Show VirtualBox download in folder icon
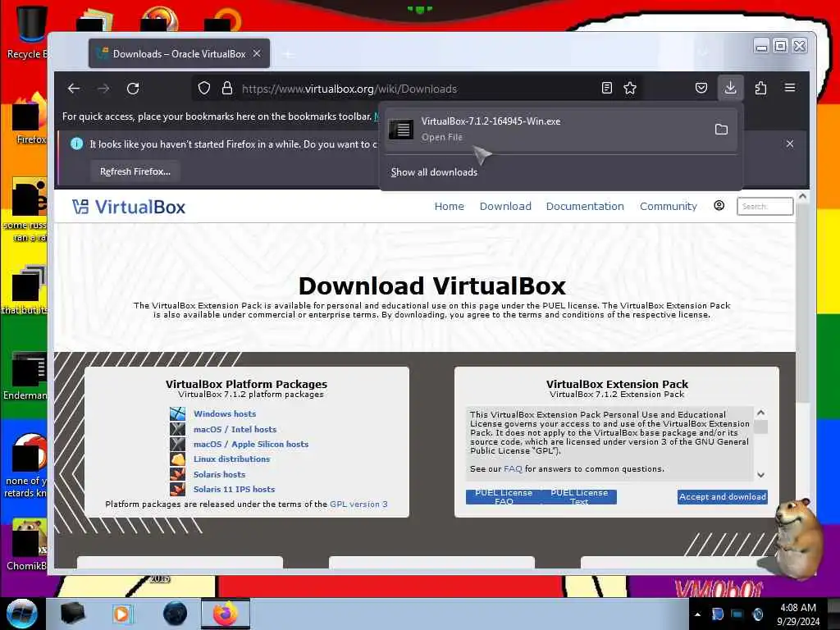The width and height of the screenshot is (840, 630). [x=721, y=129]
